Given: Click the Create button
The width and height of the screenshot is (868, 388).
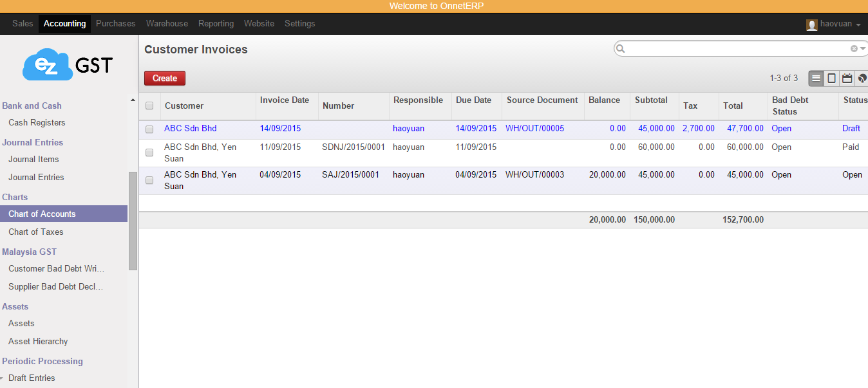Looking at the screenshot, I should click(164, 78).
